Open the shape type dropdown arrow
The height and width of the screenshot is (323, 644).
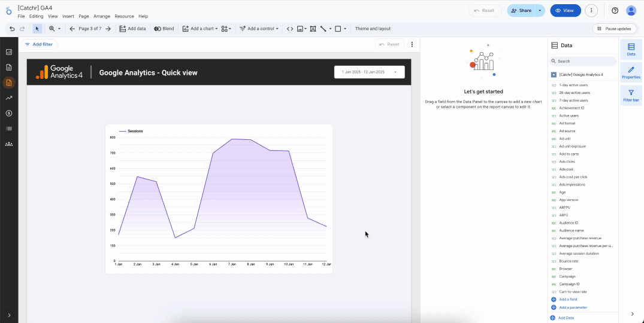pos(345,29)
